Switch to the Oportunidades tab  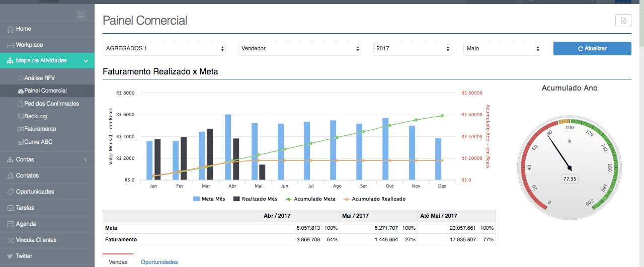(159, 262)
